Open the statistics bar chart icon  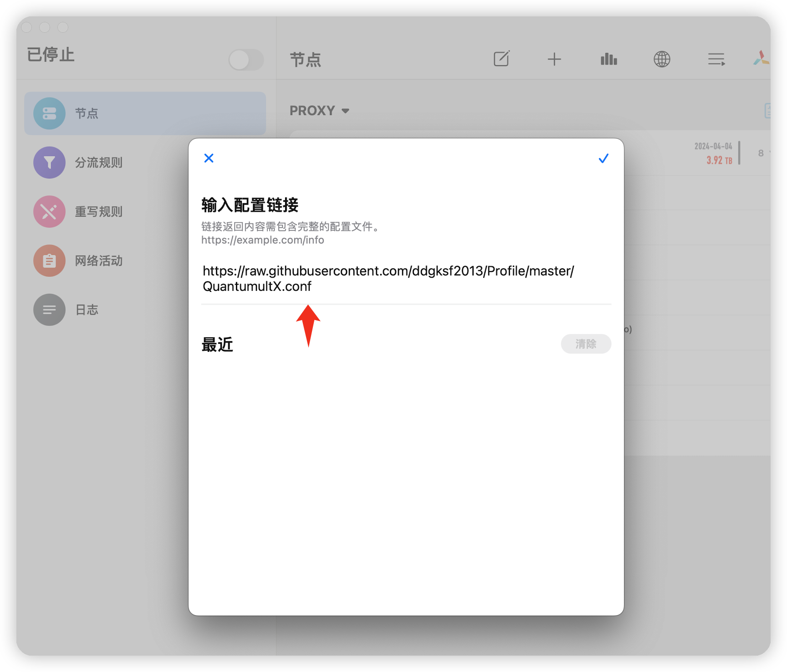608,59
